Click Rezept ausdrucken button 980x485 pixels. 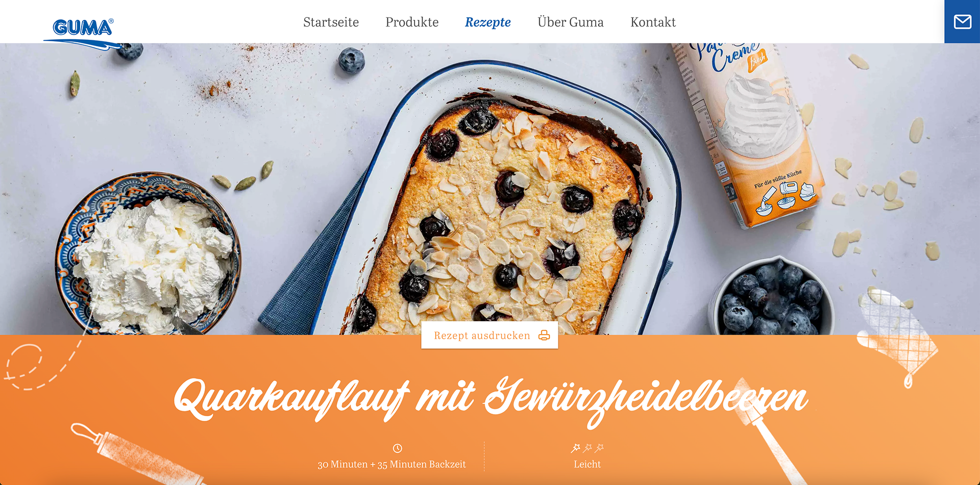pos(489,335)
